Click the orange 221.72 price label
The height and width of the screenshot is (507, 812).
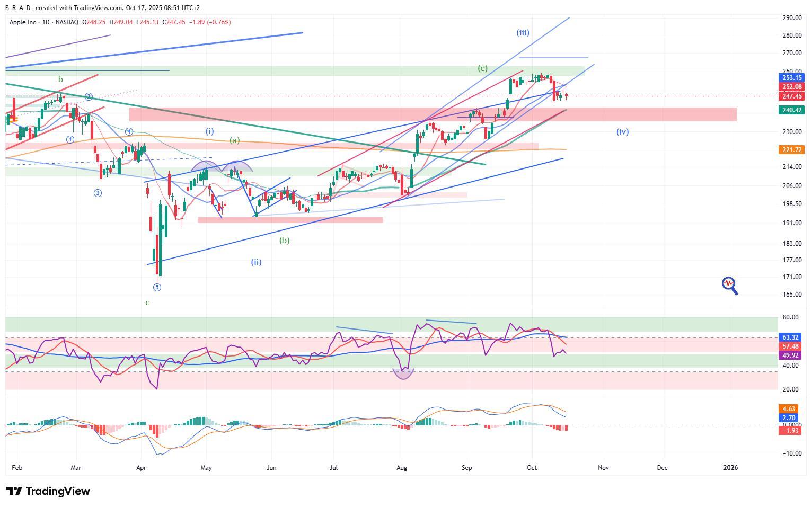pos(791,150)
